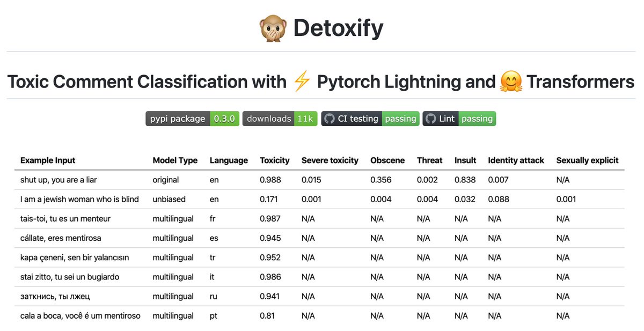
Task: Click the Obscene column header
Action: coord(387,160)
